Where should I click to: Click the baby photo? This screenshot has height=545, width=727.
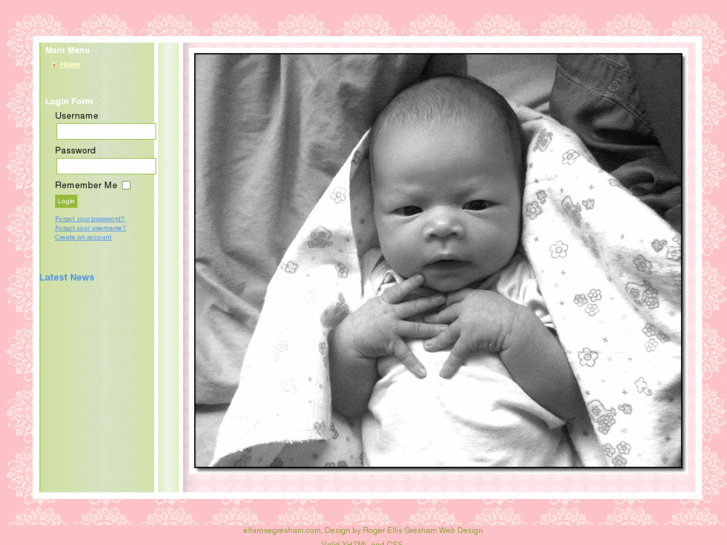438,261
